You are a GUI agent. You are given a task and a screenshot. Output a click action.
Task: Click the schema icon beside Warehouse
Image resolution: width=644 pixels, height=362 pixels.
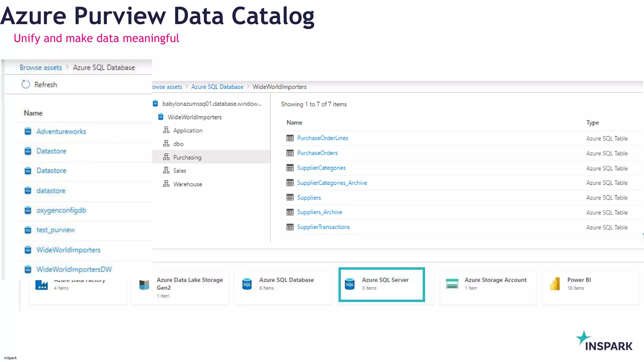166,184
